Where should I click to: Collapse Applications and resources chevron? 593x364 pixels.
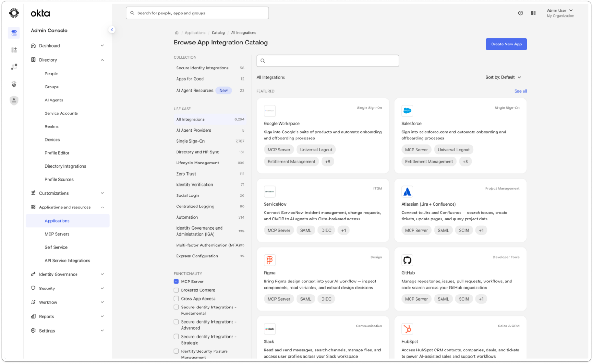click(102, 207)
